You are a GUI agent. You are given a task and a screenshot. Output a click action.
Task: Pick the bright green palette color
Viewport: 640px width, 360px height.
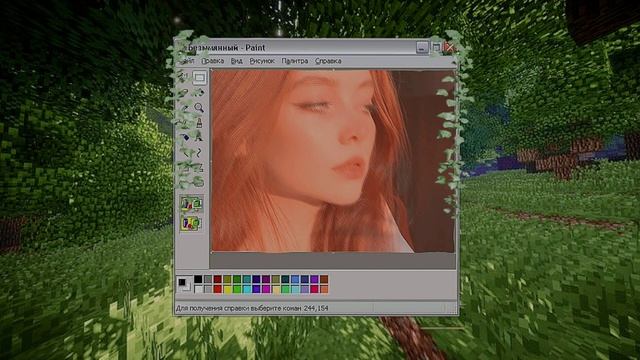click(237, 289)
